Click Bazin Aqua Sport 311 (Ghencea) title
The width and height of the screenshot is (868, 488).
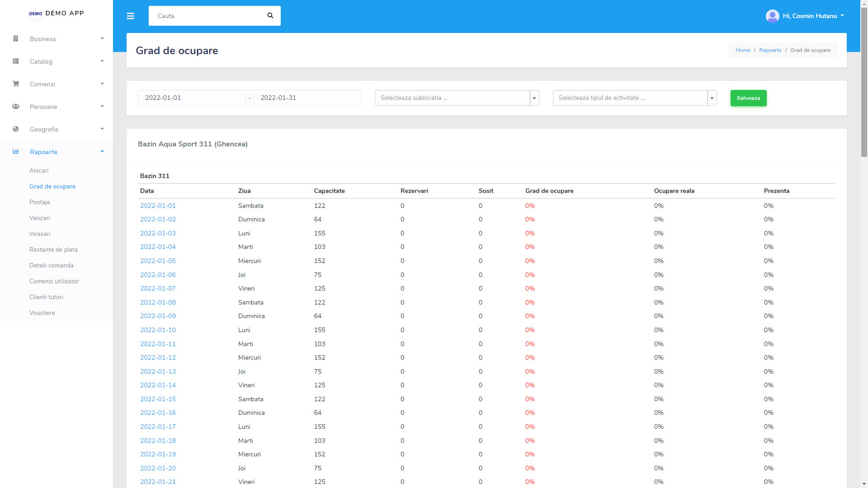[193, 144]
